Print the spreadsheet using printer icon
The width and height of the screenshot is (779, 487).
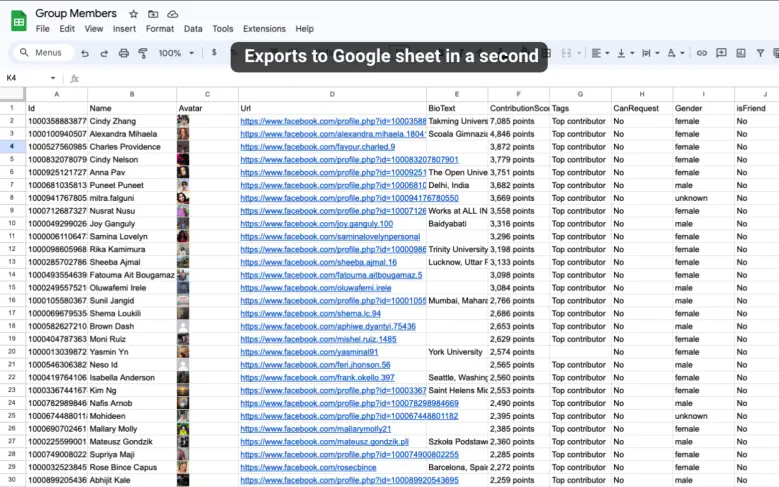click(x=124, y=53)
